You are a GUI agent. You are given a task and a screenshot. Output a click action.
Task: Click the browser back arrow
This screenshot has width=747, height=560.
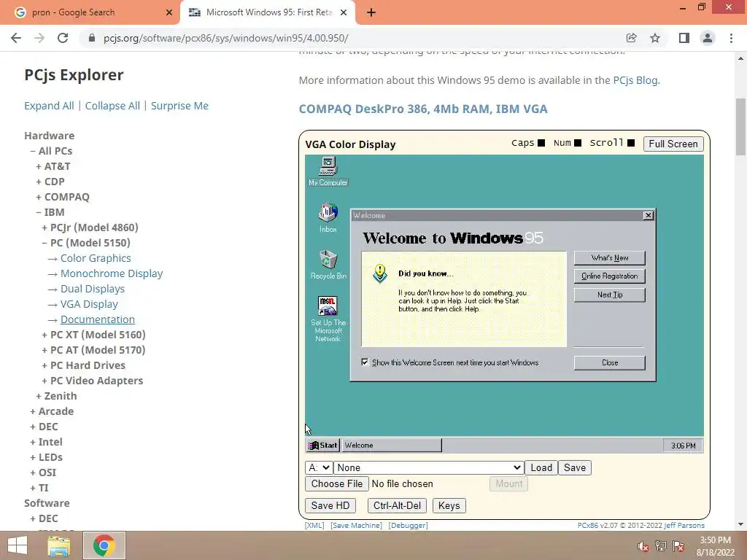pos(16,38)
